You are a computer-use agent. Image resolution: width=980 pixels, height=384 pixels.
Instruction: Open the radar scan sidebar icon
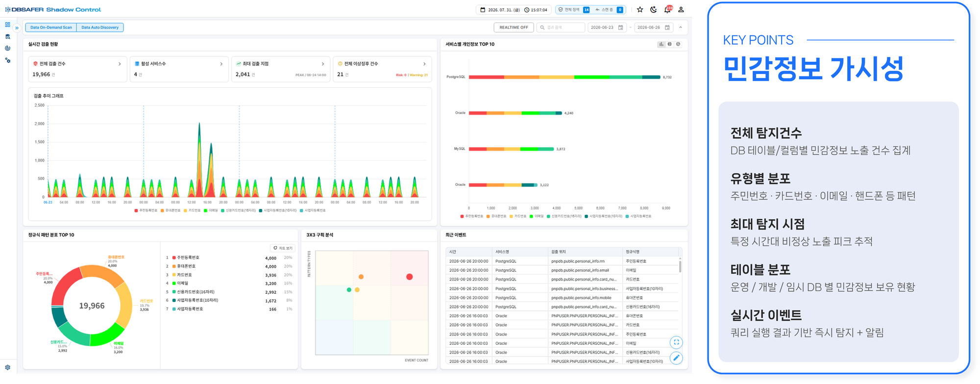click(7, 48)
